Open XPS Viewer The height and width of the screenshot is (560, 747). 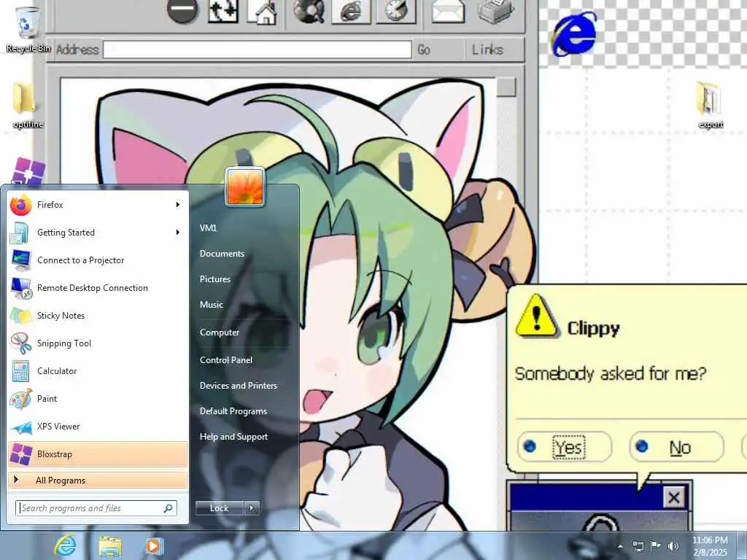click(98, 426)
